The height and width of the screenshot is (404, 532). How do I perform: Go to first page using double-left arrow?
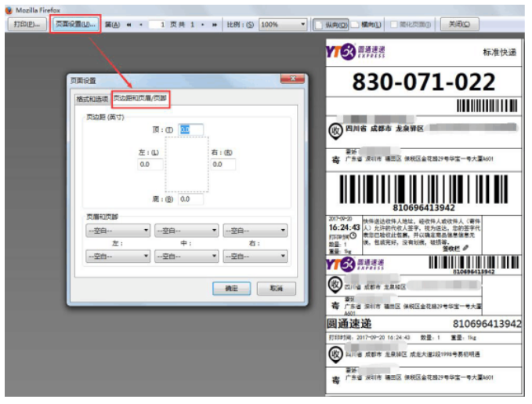click(x=131, y=24)
